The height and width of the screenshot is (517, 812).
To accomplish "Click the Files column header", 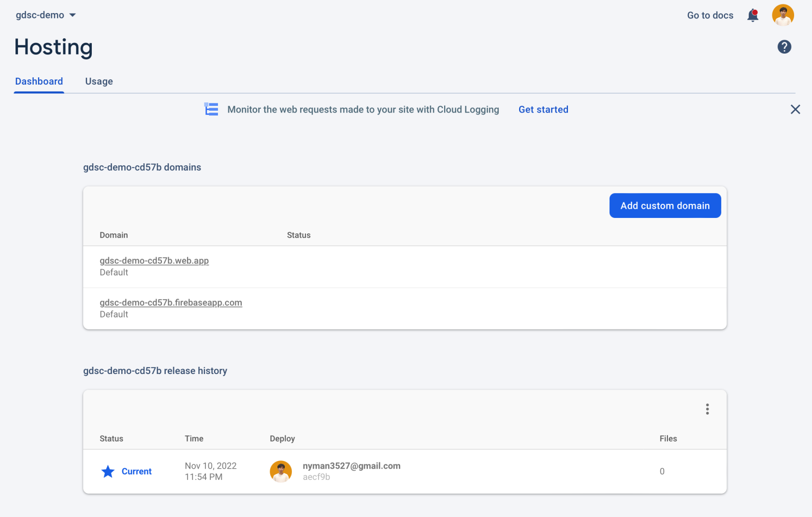I will tap(668, 438).
